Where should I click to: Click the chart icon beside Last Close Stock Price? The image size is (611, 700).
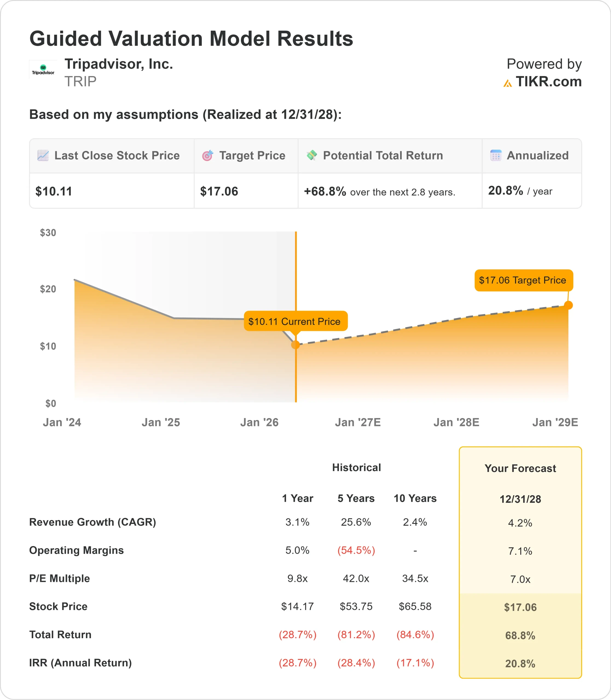(43, 155)
